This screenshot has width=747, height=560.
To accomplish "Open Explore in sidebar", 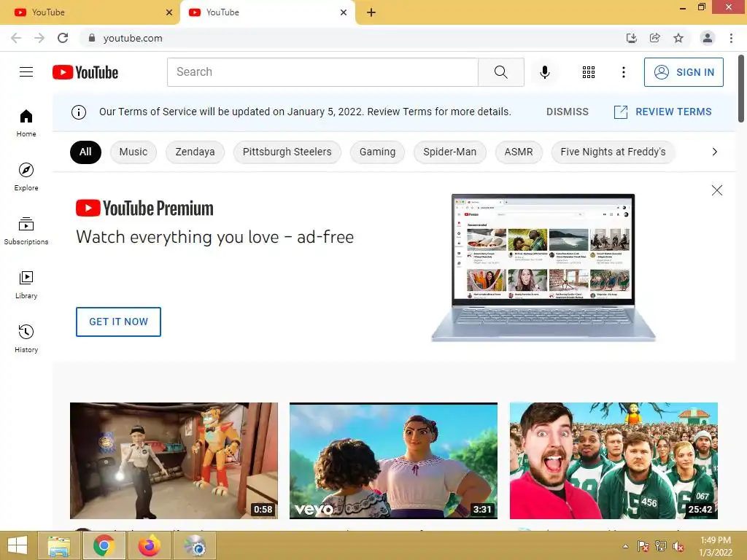I will pyautogui.click(x=26, y=176).
